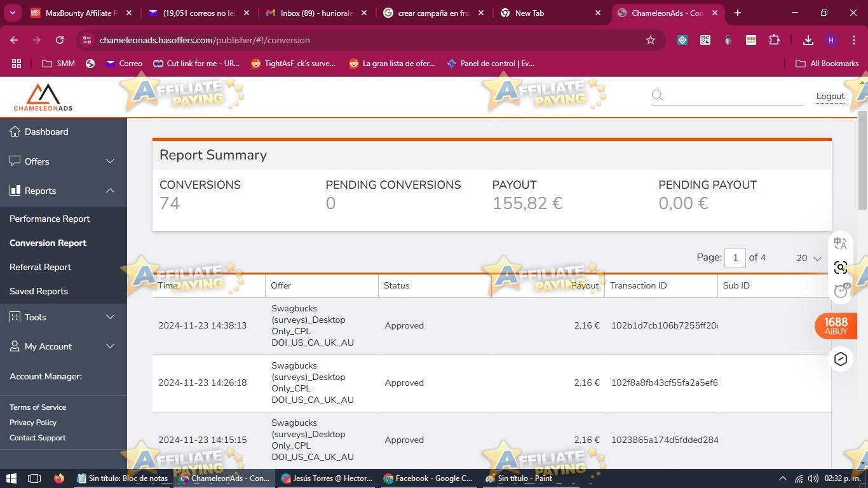Screen dimensions: 868x488
Task: Open the Privacy Policy link
Action: tap(33, 423)
